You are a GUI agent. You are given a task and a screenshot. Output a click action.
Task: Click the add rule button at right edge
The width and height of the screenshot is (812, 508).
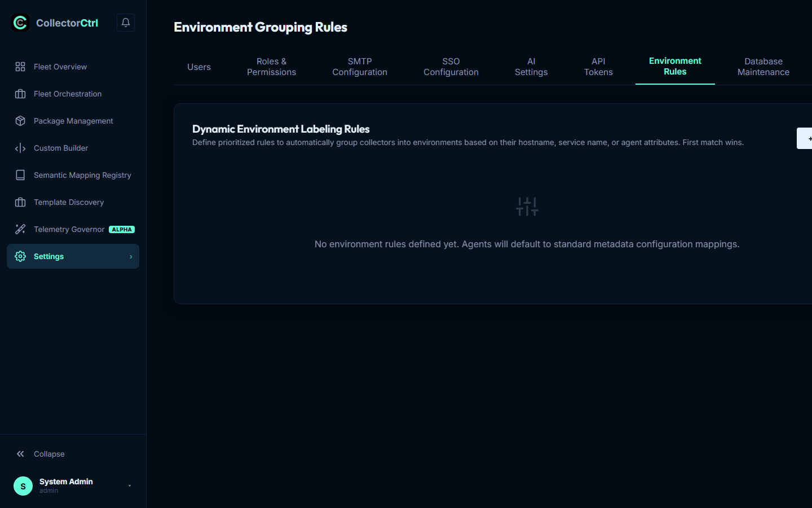point(805,138)
